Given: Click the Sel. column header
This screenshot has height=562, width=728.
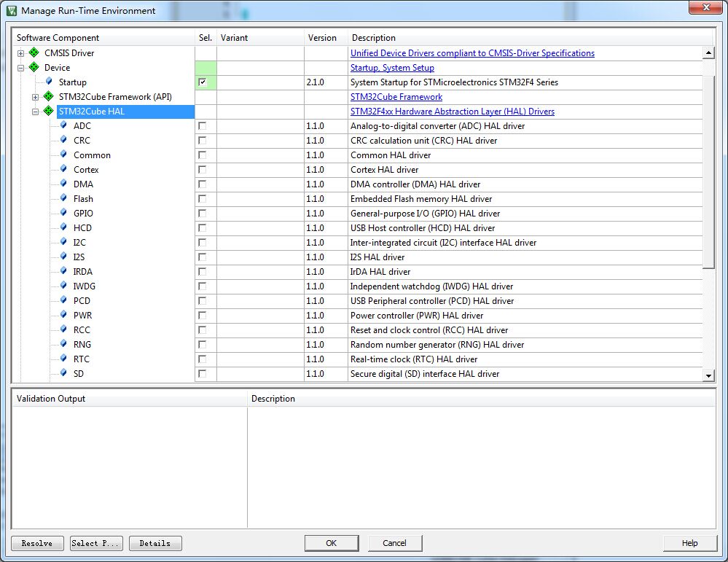Looking at the screenshot, I should (206, 38).
